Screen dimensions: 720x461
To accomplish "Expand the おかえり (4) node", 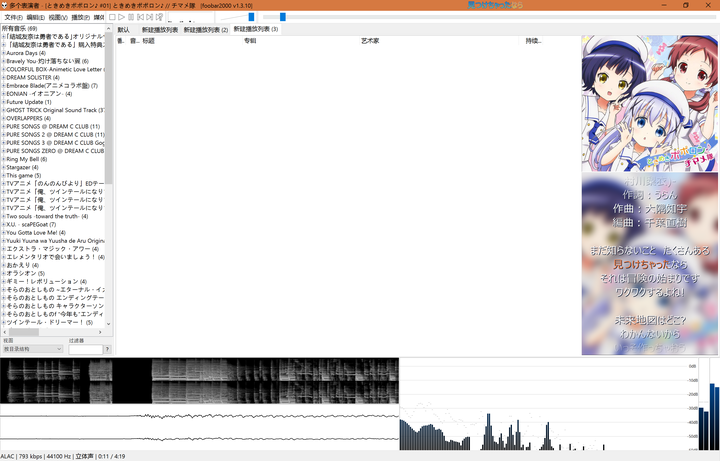I will (4, 265).
